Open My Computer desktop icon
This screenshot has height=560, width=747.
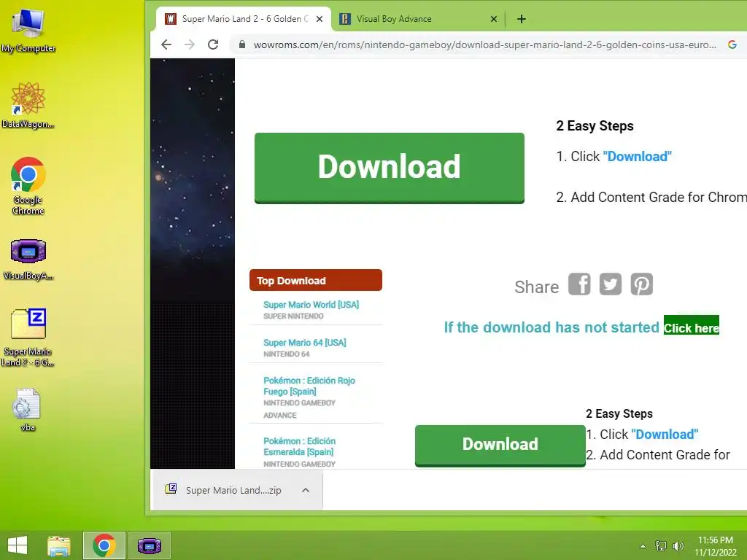[x=28, y=30]
